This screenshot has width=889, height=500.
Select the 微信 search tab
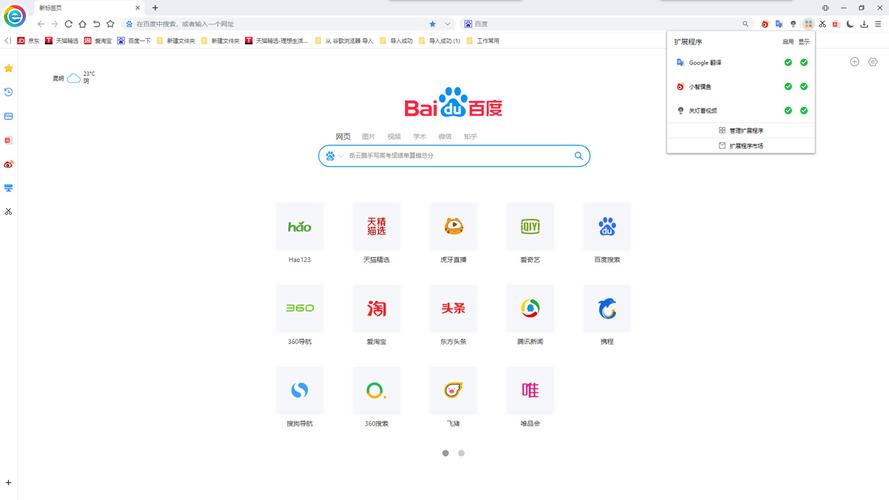[x=445, y=137]
